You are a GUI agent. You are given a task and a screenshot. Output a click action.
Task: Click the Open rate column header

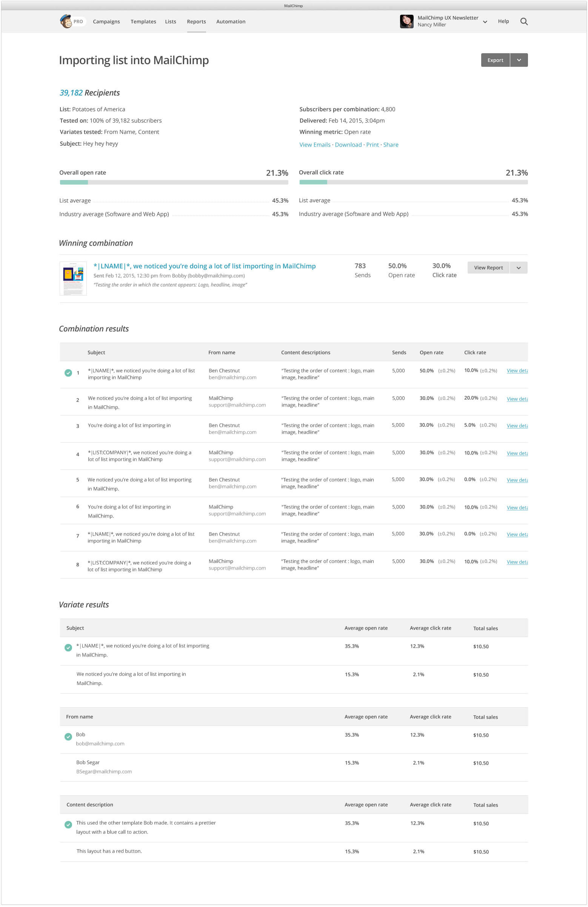pyautogui.click(x=431, y=353)
